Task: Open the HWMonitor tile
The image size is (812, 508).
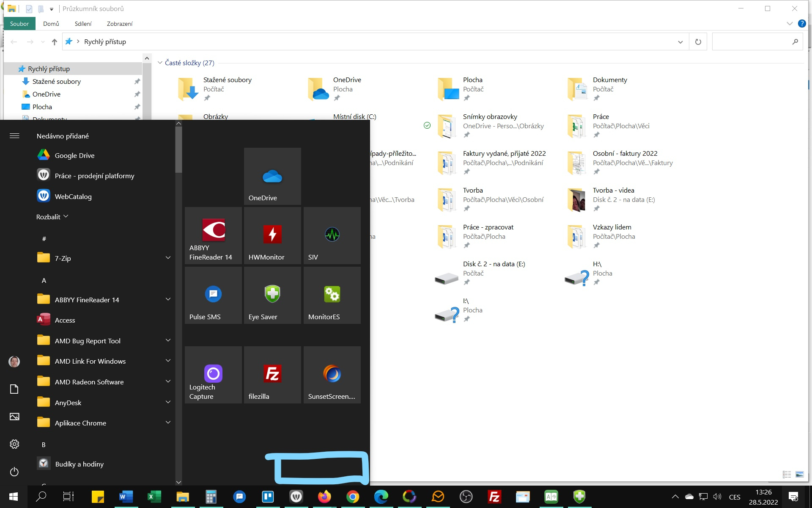Action: [x=272, y=236]
